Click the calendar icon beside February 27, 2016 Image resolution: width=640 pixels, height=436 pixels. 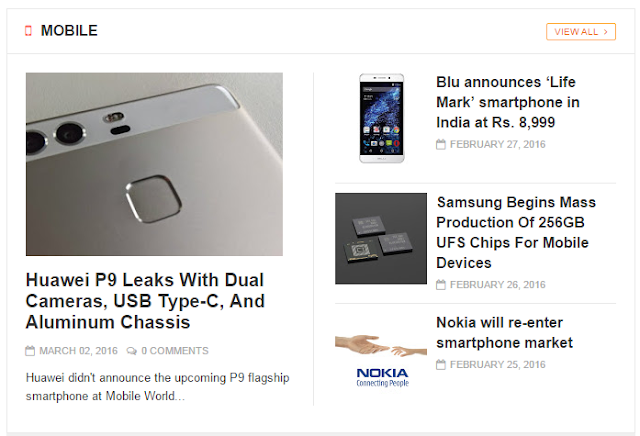(x=441, y=145)
